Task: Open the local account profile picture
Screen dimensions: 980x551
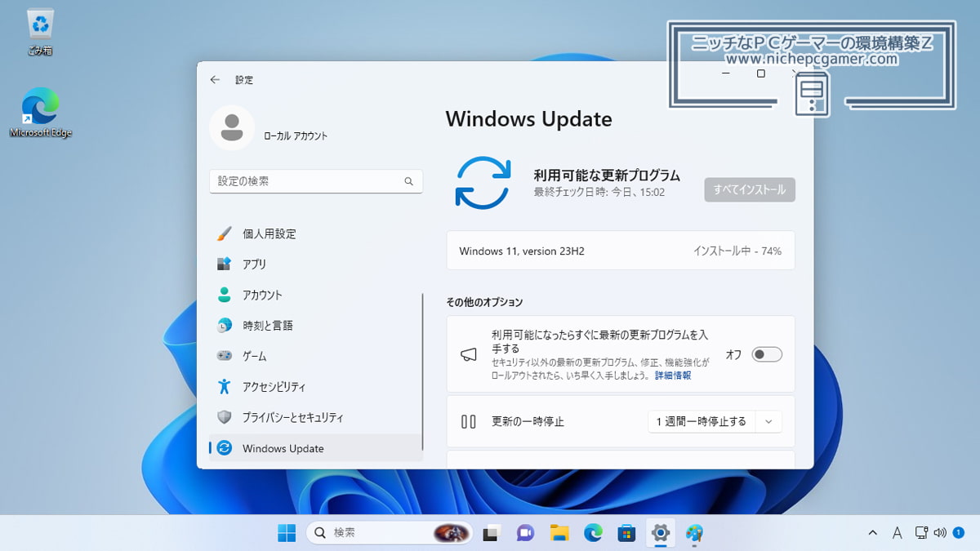Action: (232, 127)
